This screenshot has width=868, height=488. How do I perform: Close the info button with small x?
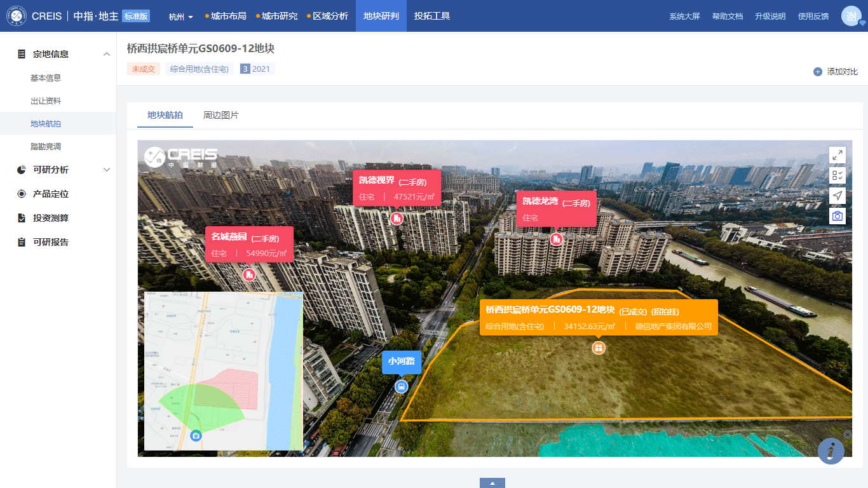pos(847,434)
